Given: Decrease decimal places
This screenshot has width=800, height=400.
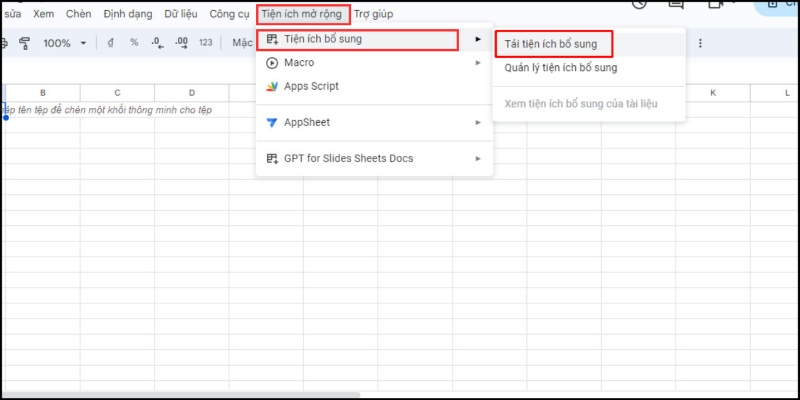Looking at the screenshot, I should click(x=158, y=43).
